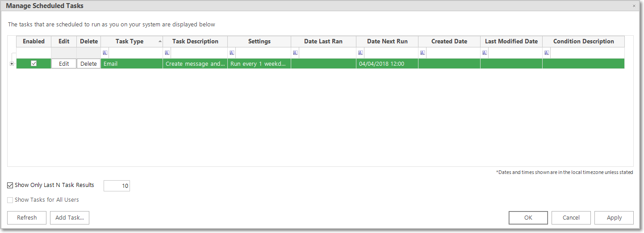The height and width of the screenshot is (233, 644).
Task: Sort by the Task Description column header
Action: pos(195,41)
